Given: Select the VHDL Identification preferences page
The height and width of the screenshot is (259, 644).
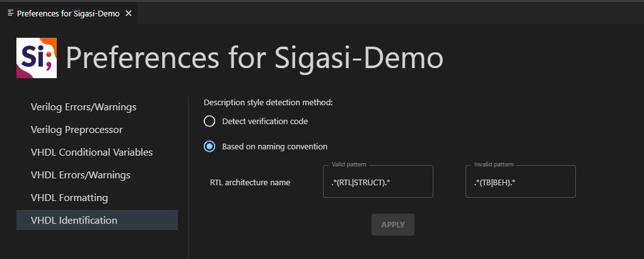Looking at the screenshot, I should coord(97,220).
